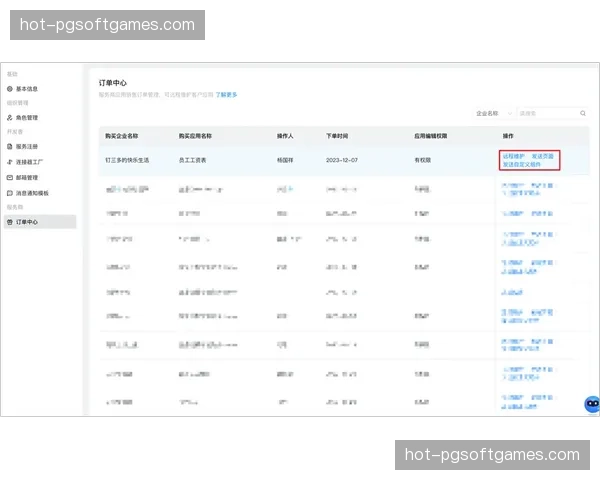Click 发送自定义组件 in the first row
600x480 pixels.
point(520,164)
